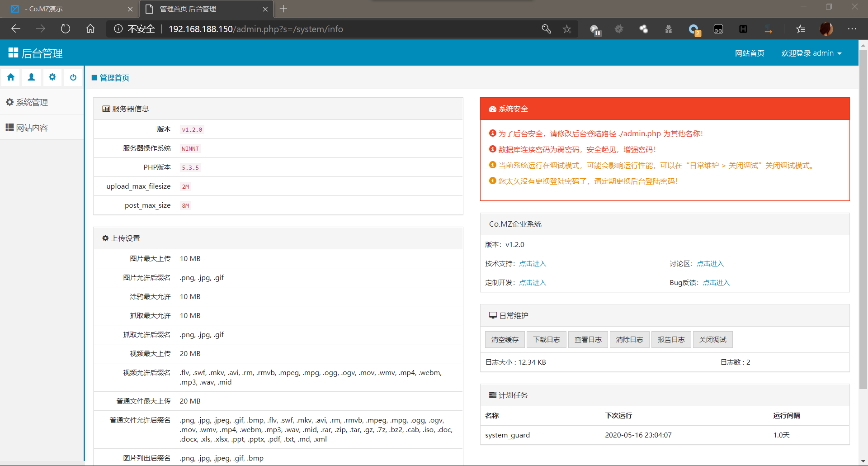Image resolution: width=868 pixels, height=466 pixels.
Task: Click the browser profile avatar
Action: click(826, 29)
